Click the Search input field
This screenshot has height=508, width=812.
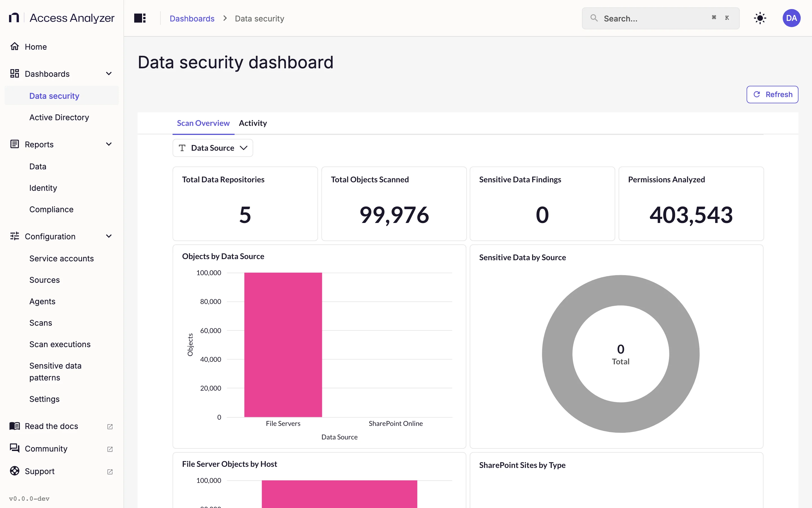[660, 18]
